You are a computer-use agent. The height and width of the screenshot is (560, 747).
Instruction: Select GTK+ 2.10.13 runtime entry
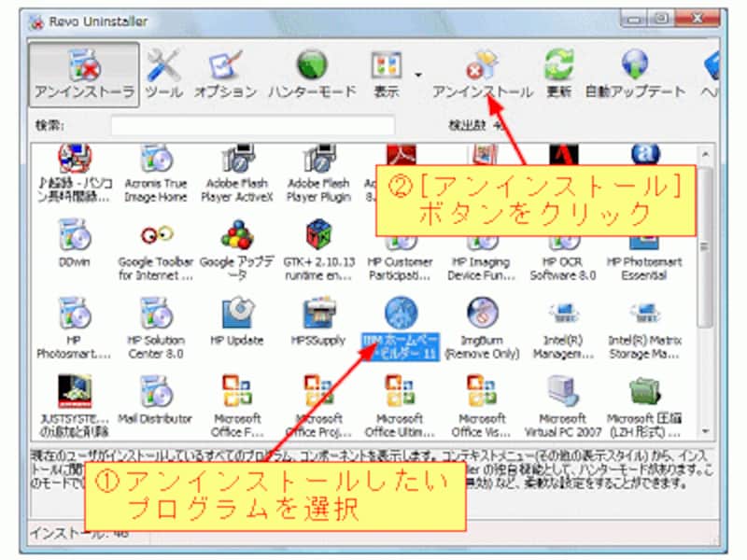click(318, 250)
